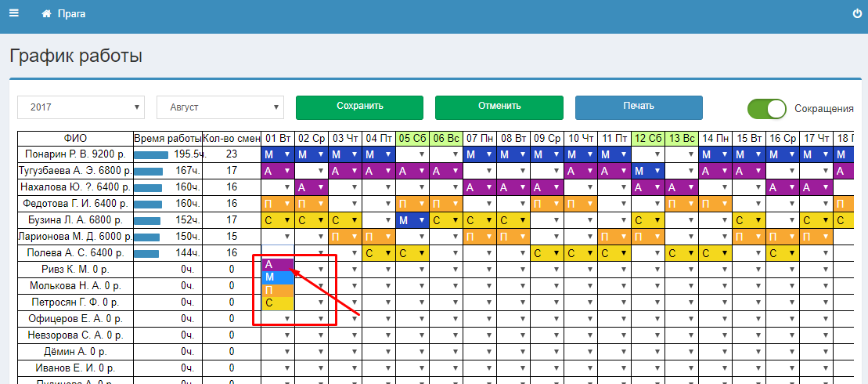Open the Август month dropdown

coord(220,107)
